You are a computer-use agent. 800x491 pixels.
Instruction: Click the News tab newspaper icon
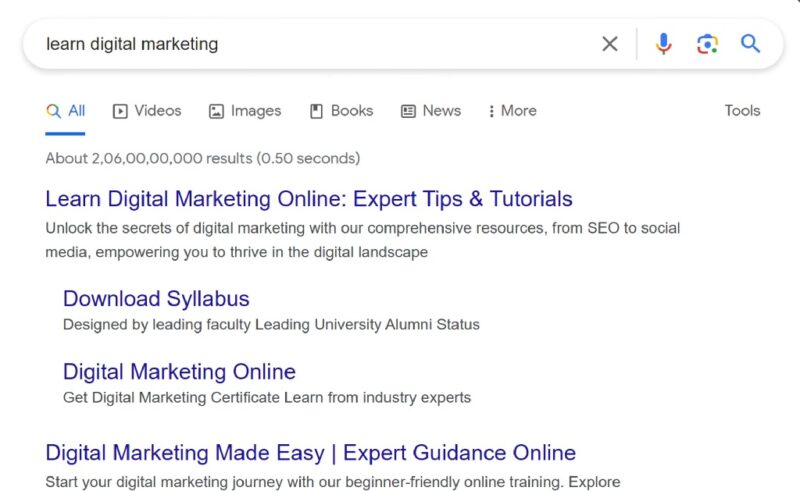click(x=408, y=111)
